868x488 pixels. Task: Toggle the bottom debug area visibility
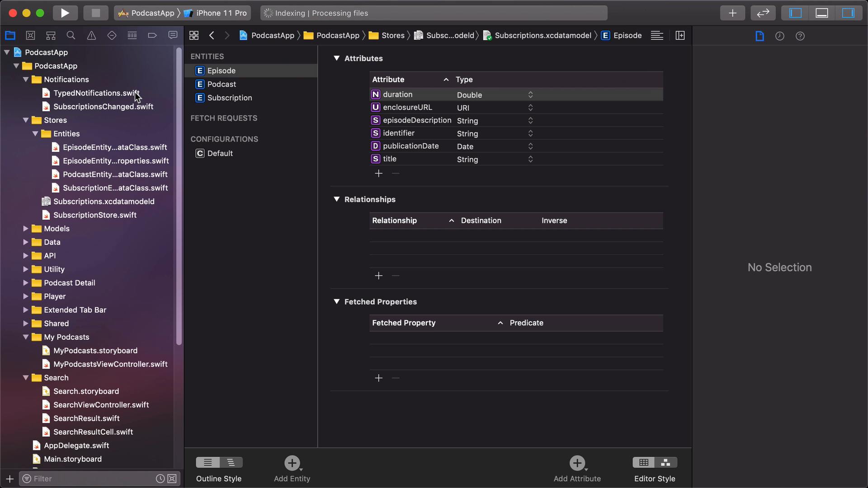click(x=822, y=13)
